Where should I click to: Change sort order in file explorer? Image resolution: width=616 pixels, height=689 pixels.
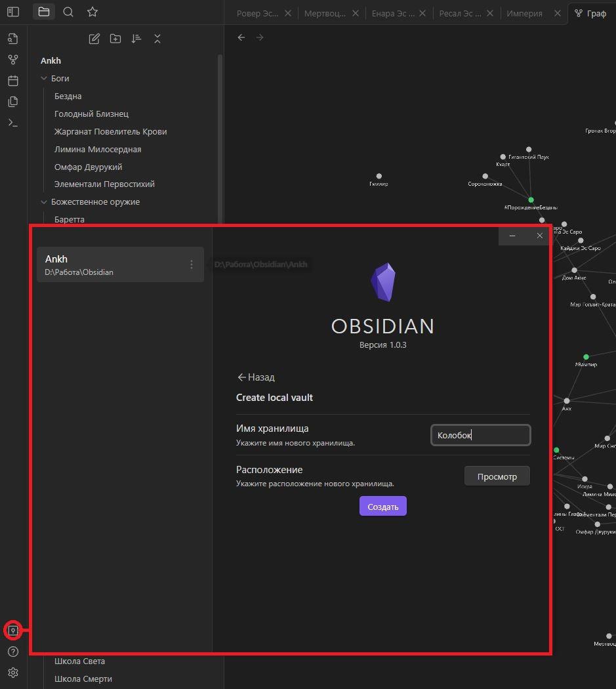coord(136,39)
